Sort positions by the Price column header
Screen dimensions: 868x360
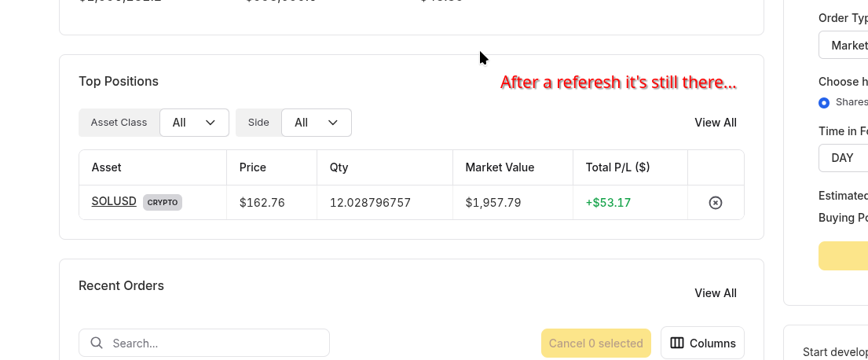click(x=253, y=167)
